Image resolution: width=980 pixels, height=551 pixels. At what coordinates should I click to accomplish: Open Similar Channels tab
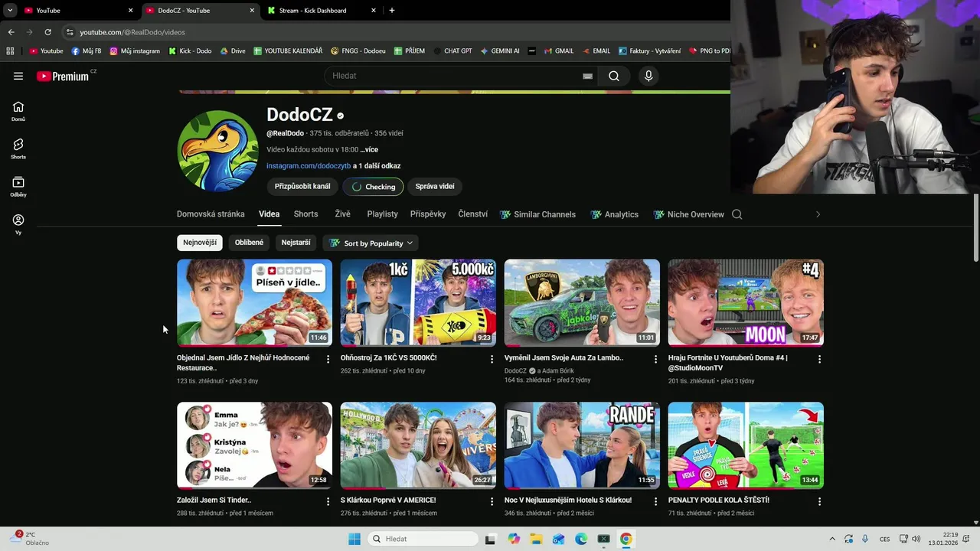(537, 215)
